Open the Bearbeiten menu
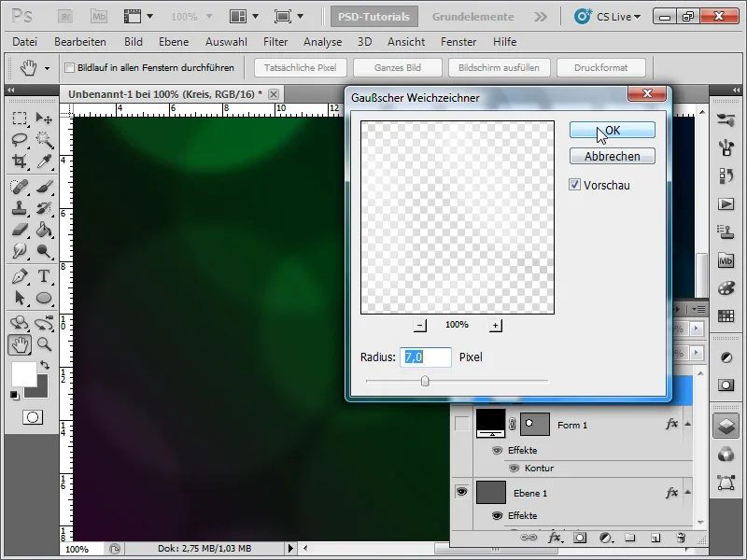This screenshot has height=560, width=747. coord(80,42)
